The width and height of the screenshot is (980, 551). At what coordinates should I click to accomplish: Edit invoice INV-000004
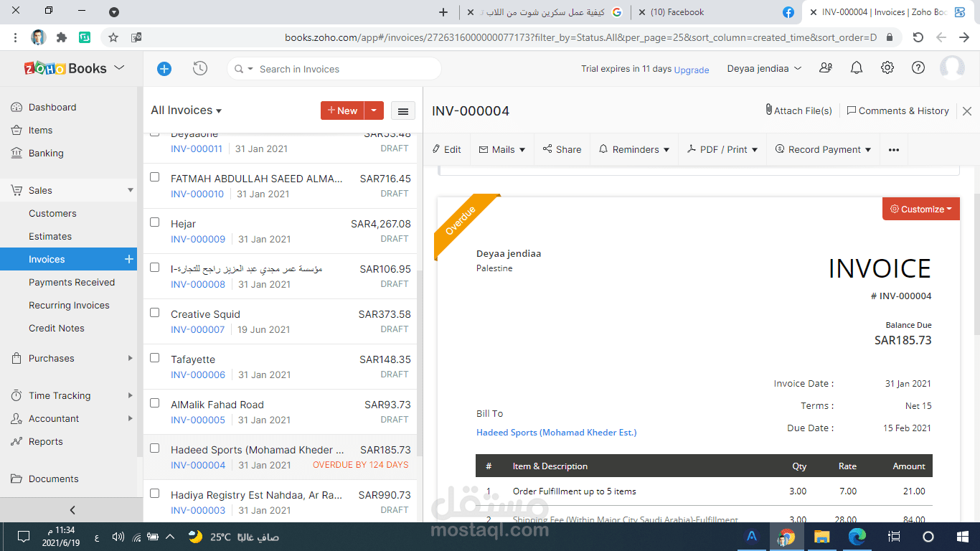point(446,149)
